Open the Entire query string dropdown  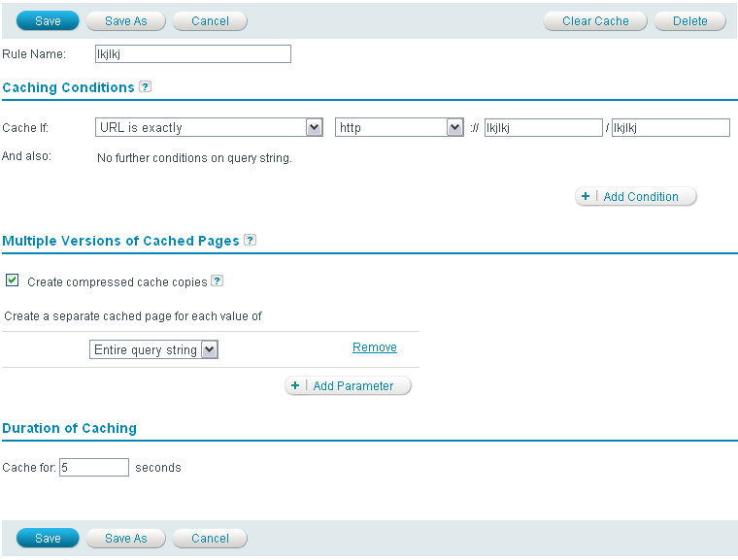click(x=153, y=350)
